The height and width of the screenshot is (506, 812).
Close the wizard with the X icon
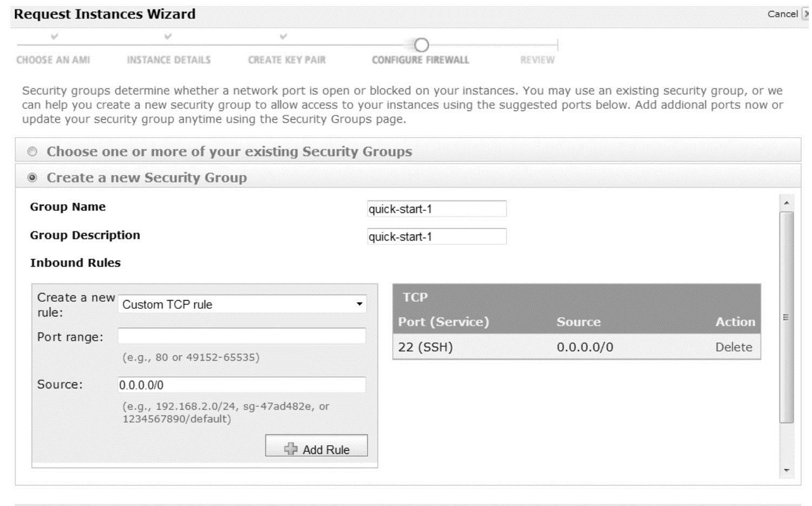click(806, 14)
